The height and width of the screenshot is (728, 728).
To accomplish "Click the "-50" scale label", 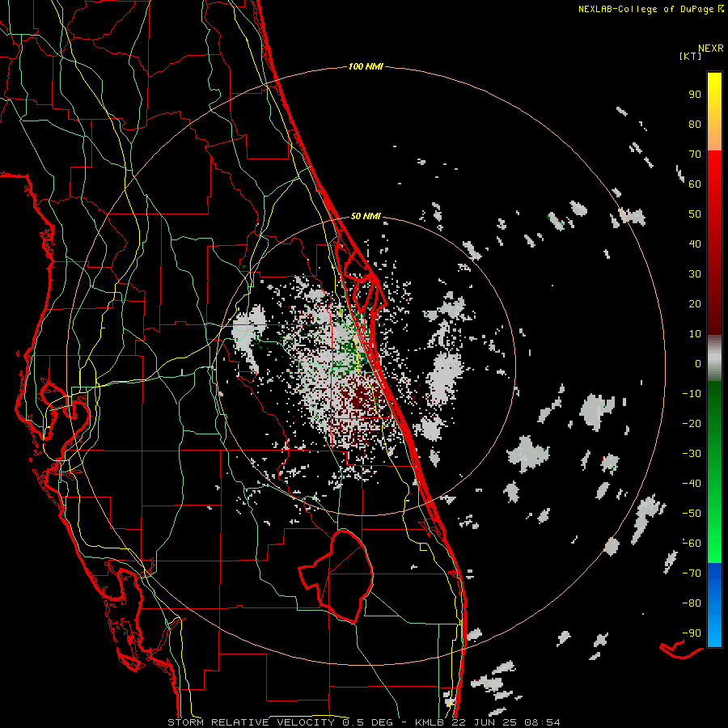I will (x=692, y=514).
